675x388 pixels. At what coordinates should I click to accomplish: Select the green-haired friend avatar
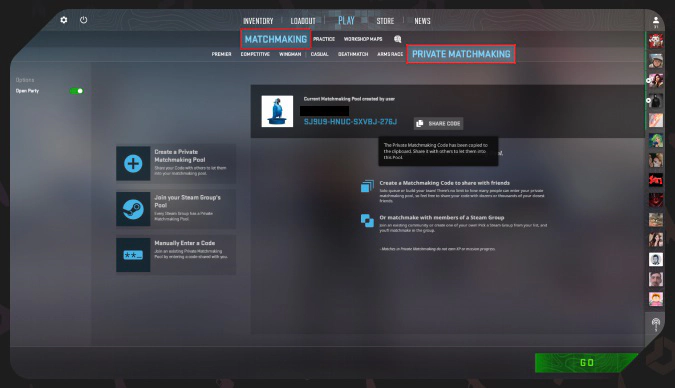tap(656, 140)
